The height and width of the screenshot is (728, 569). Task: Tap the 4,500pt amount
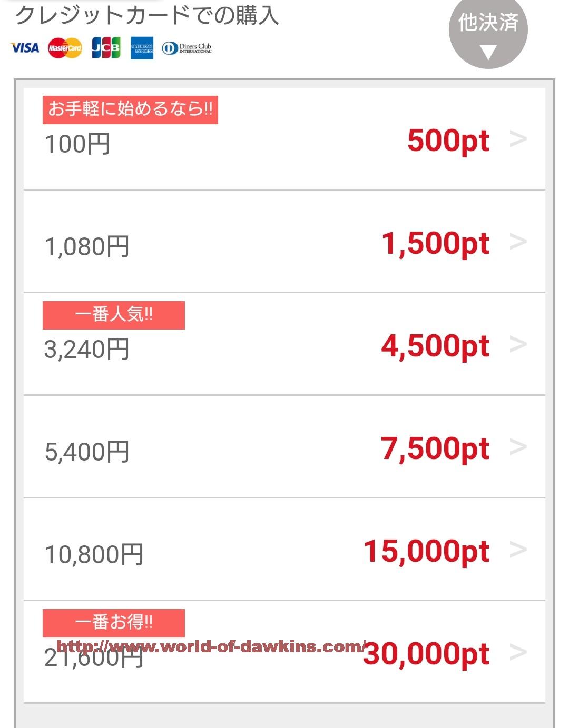435,346
